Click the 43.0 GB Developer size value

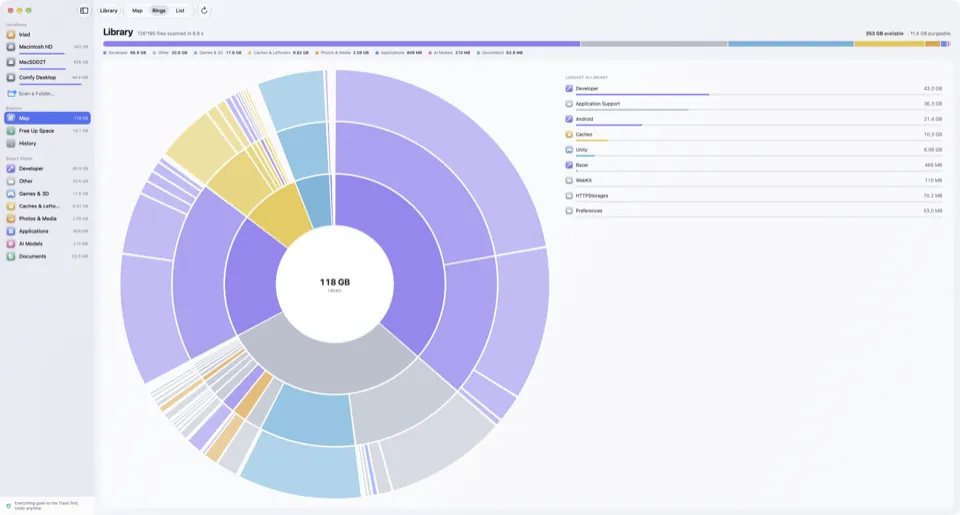tap(932, 89)
